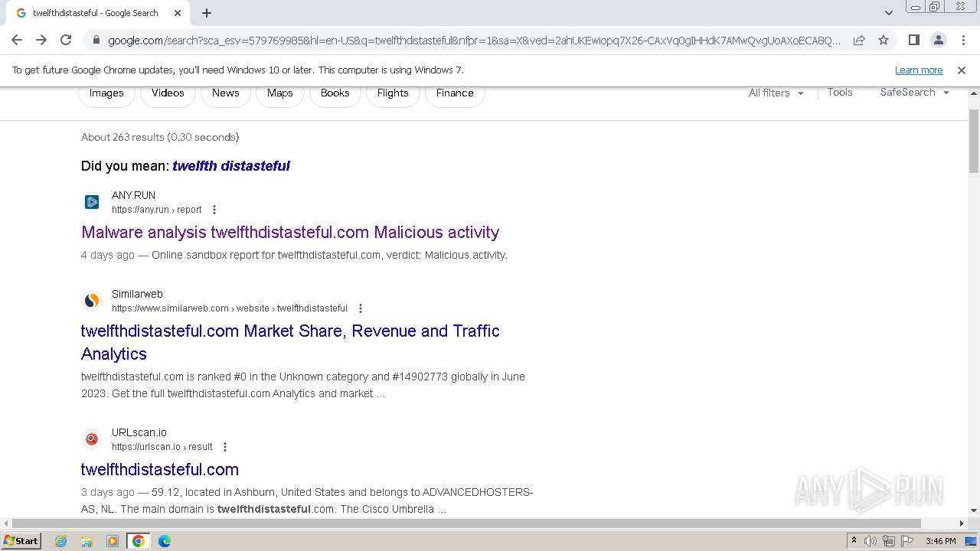Select the Videos search filter
Viewport: 980px width, 551px height.
168,93
